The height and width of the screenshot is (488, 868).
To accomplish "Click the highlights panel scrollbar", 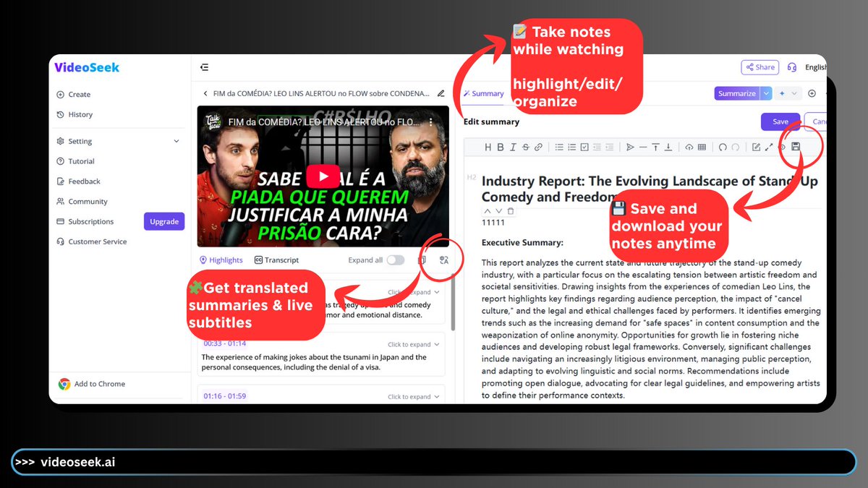I will 454,304.
